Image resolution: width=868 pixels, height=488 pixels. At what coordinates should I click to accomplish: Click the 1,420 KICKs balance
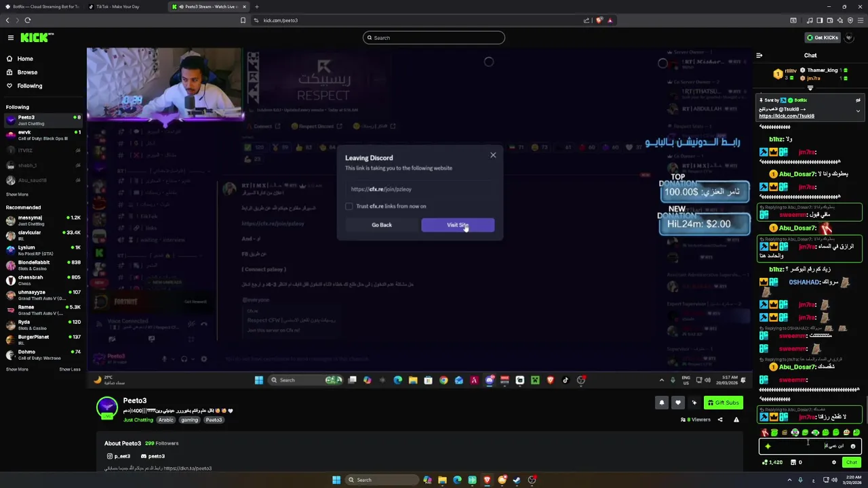[772, 462]
